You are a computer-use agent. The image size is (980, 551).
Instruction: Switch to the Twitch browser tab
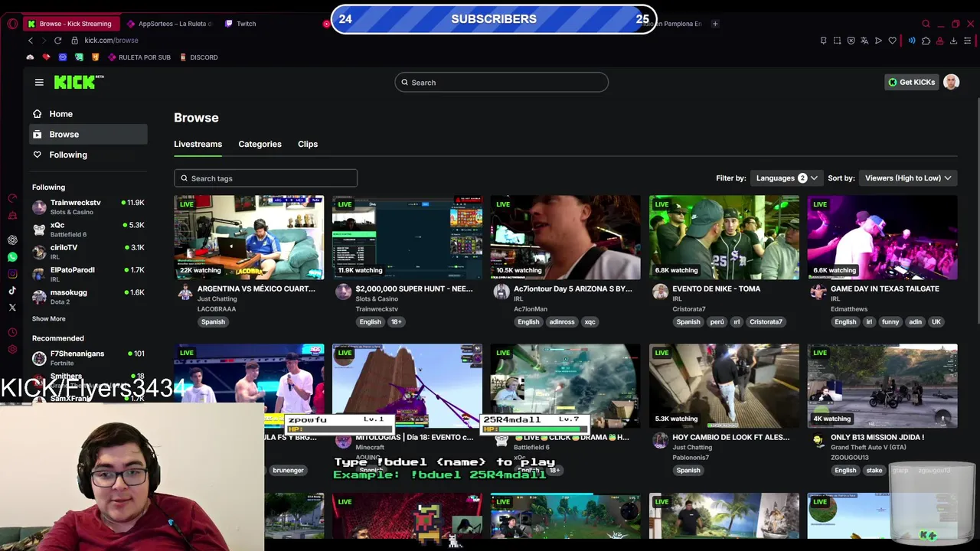pyautogui.click(x=246, y=24)
